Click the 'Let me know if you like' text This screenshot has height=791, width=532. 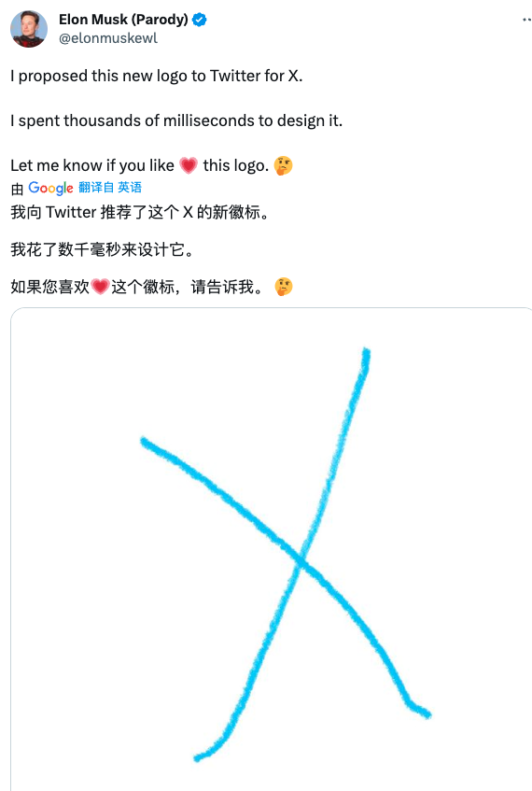click(92, 165)
